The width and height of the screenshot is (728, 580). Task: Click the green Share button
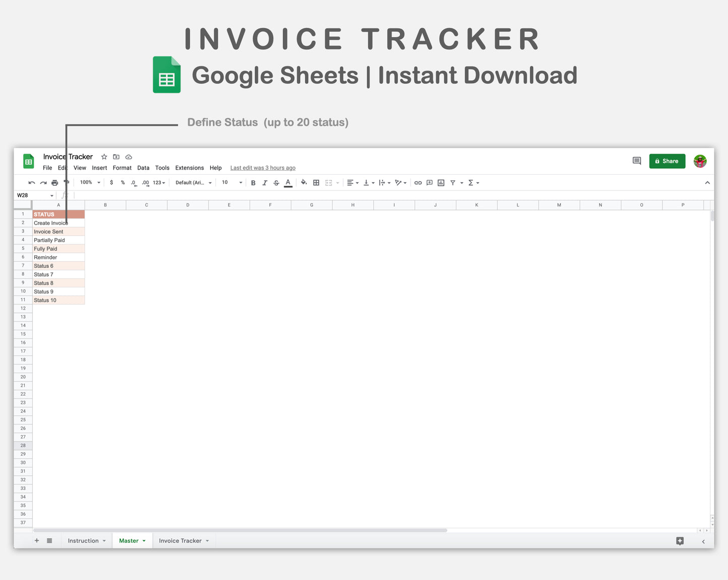tap(667, 161)
